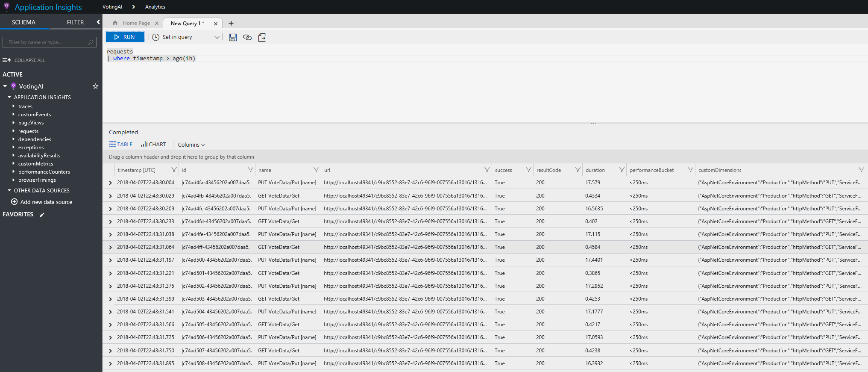Viewport: 868px width, 372px height.
Task: Close the New Query 1 tab
Action: [216, 24]
